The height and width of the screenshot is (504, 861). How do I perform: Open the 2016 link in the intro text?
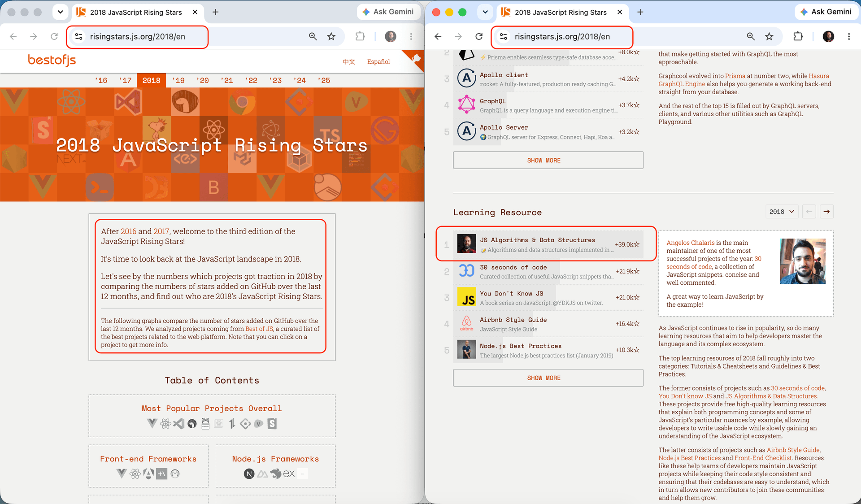[128, 231]
